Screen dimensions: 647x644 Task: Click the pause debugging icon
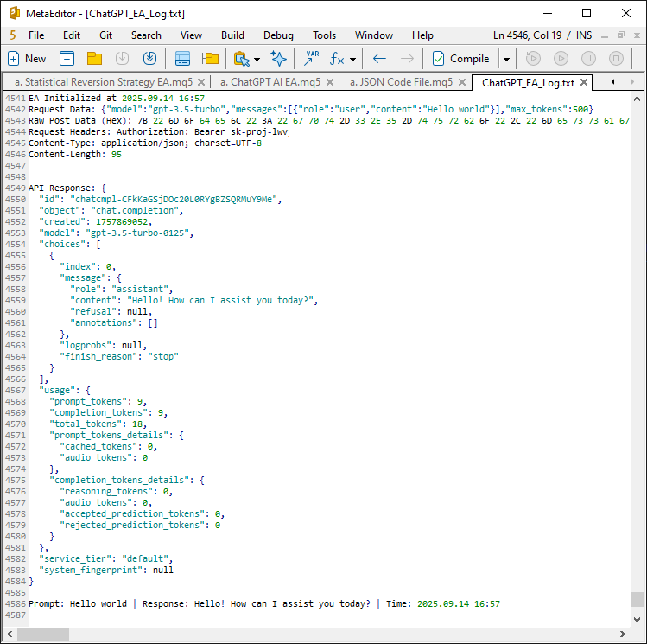588,59
